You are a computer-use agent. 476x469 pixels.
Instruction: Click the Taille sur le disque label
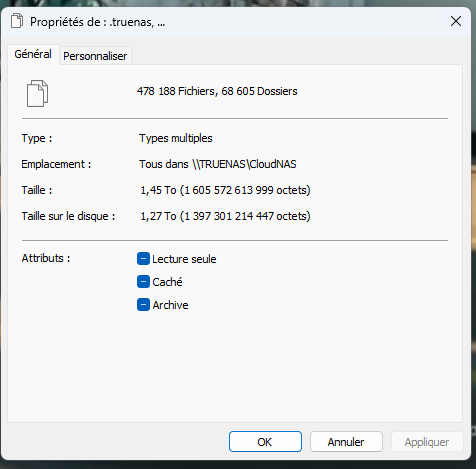tap(68, 216)
